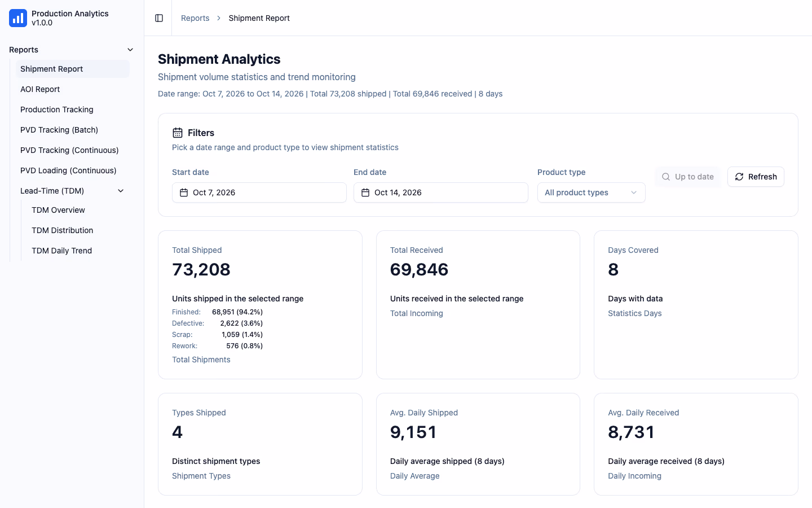
Task: Click the calendar icon in End date
Action: coord(365,192)
